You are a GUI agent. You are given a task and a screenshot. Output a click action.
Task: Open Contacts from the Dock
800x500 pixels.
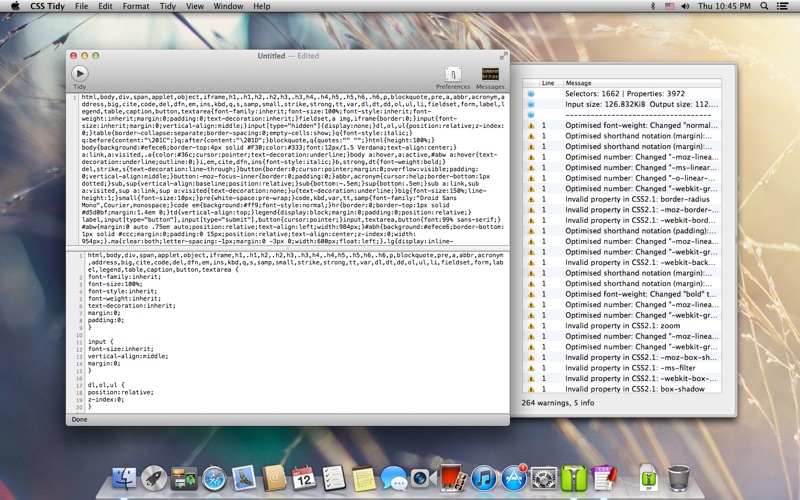274,479
